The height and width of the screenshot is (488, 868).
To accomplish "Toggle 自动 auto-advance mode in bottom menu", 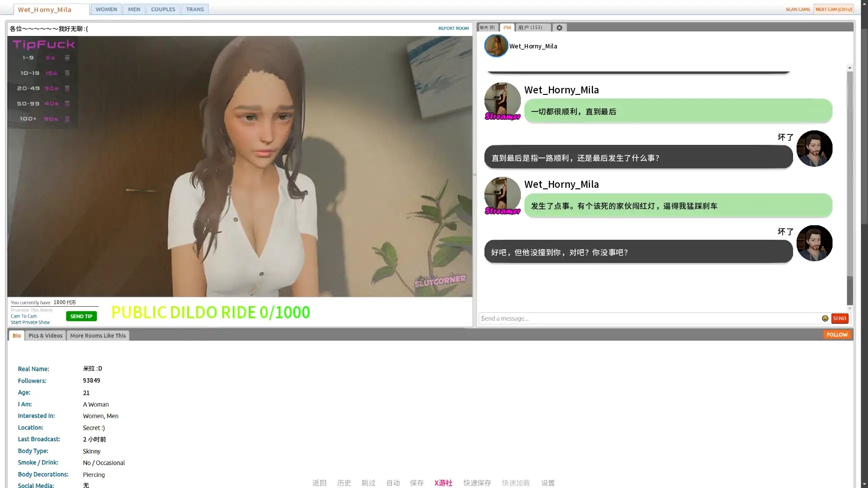I will click(393, 483).
